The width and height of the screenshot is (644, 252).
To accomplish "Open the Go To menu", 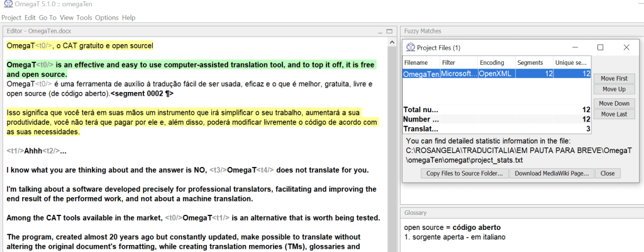I will pos(48,18).
